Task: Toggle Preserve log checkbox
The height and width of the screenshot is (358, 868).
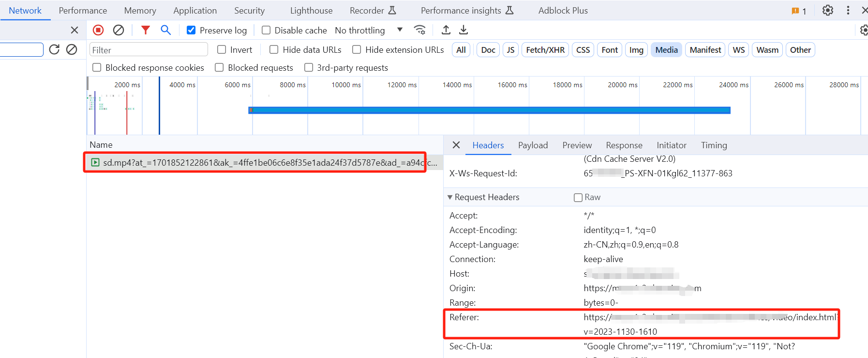Action: click(x=191, y=30)
